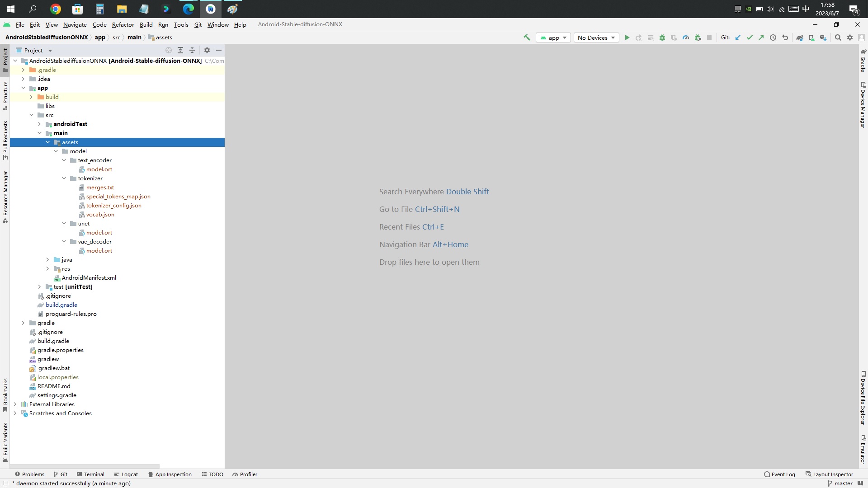Run the app with the green play button
The image size is (868, 488).
pyautogui.click(x=627, y=38)
